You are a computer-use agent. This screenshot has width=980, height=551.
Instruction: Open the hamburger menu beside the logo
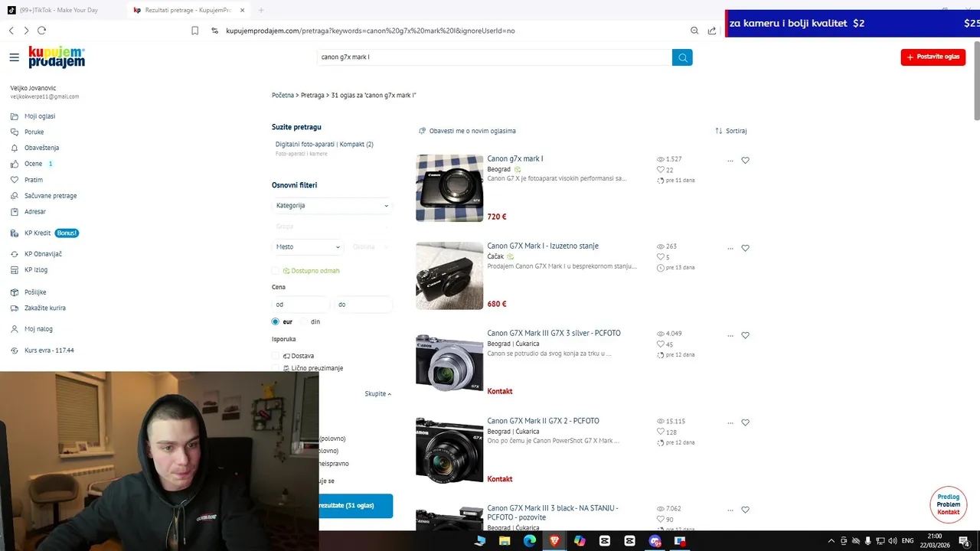14,57
